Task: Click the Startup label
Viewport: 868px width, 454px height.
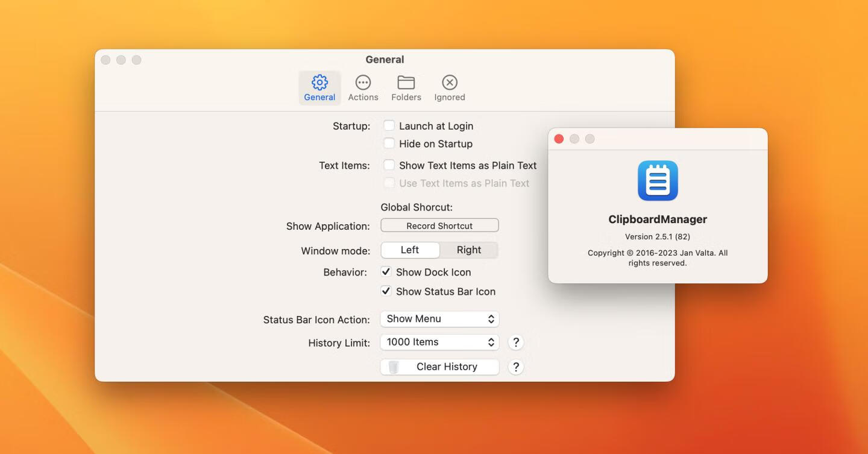Action: coord(351,126)
